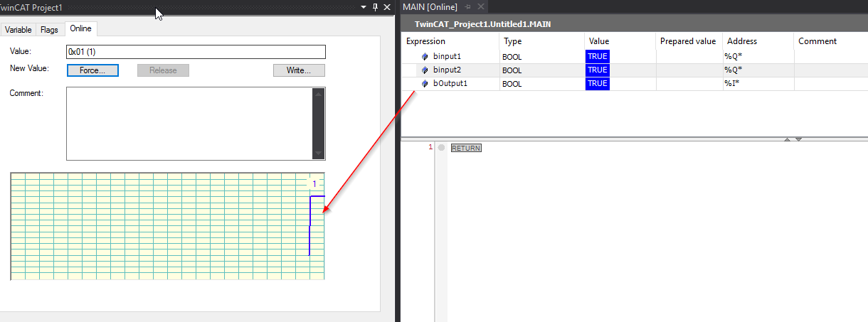Screen dimensions: 868x322
Task: Click the bOutput1 variable icon
Action: click(425, 83)
